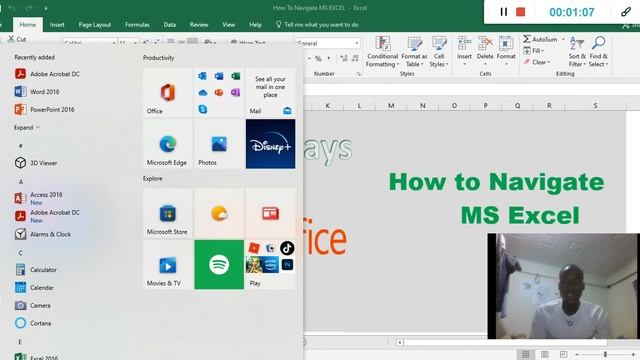Click Tell me what you want to do
The width and height of the screenshot is (640, 360).
point(318,24)
